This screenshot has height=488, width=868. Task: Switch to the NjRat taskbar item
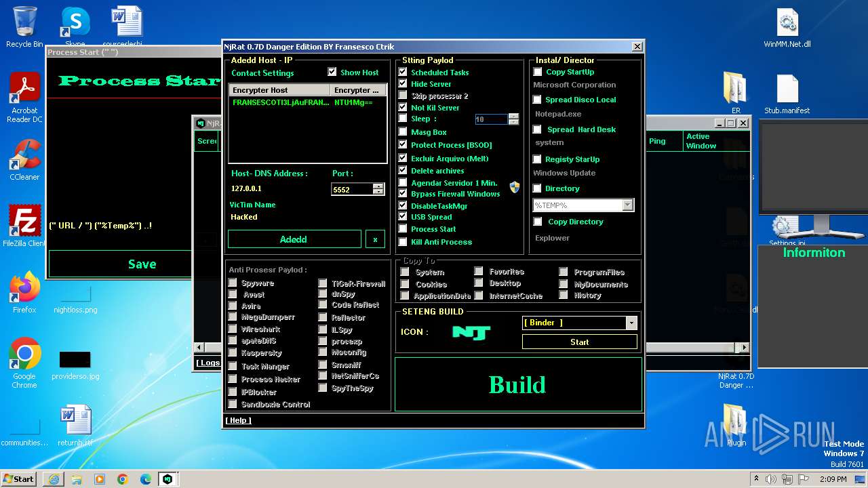click(167, 479)
